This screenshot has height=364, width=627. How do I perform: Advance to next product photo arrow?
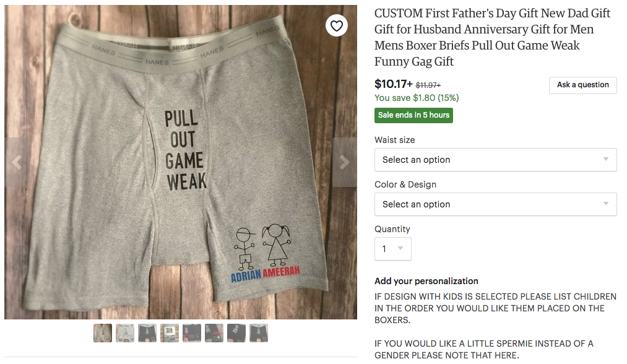[345, 162]
